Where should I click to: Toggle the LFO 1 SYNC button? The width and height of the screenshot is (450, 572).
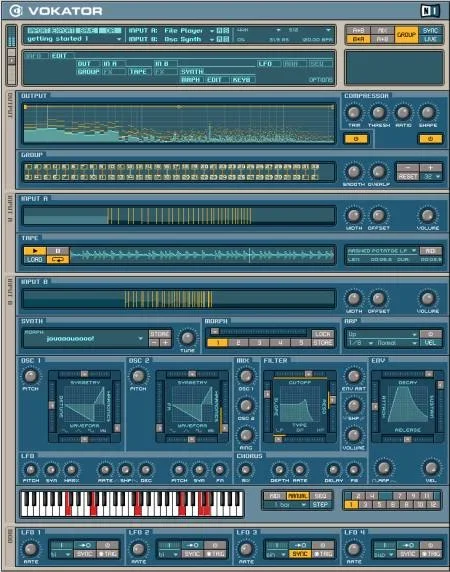85,554
